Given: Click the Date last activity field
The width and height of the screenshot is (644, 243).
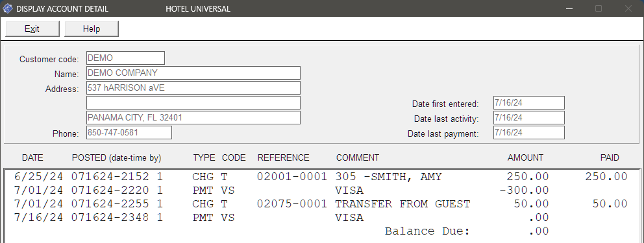Looking at the screenshot, I should (x=529, y=117).
